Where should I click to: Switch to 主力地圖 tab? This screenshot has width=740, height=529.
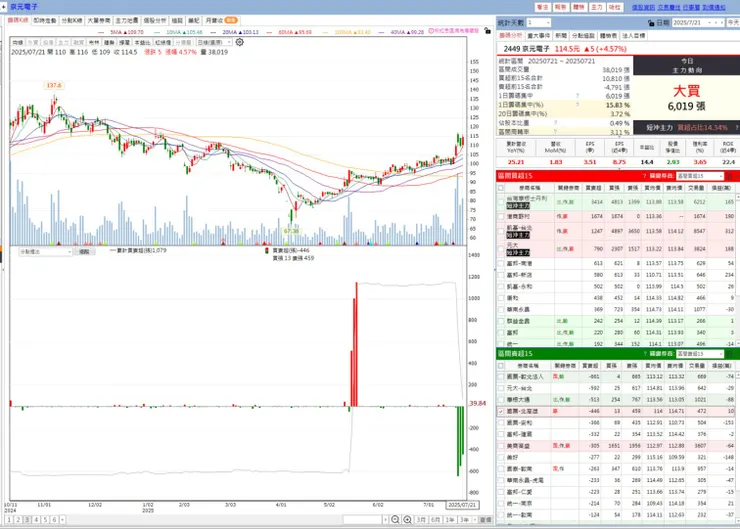pyautogui.click(x=127, y=20)
